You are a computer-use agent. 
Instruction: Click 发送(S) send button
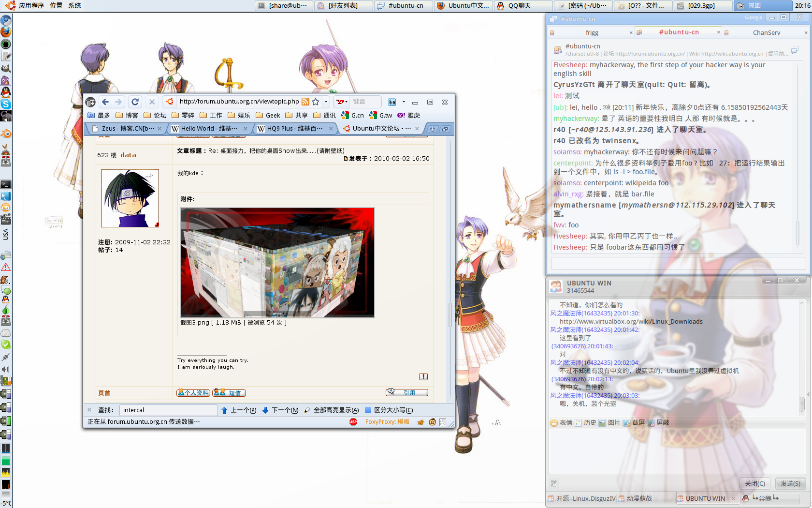(x=791, y=483)
